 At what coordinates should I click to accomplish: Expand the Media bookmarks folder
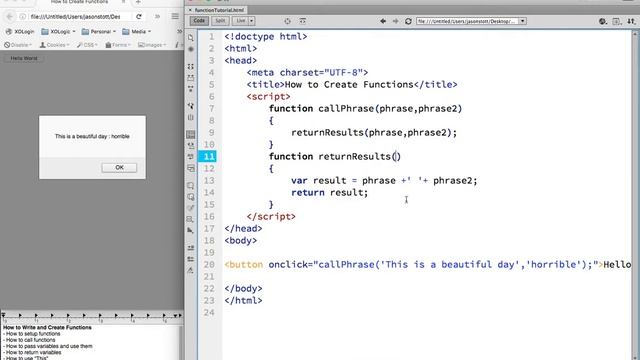137,31
